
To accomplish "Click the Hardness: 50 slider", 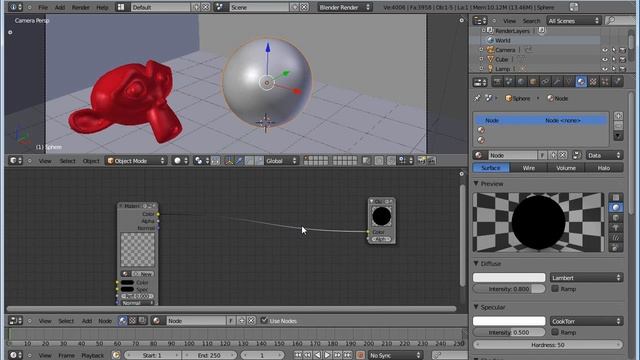I will (x=548, y=345).
